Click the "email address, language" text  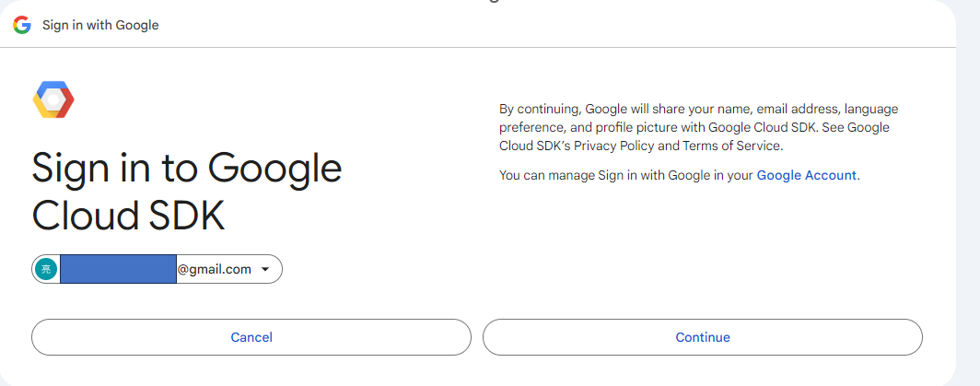coord(822,109)
